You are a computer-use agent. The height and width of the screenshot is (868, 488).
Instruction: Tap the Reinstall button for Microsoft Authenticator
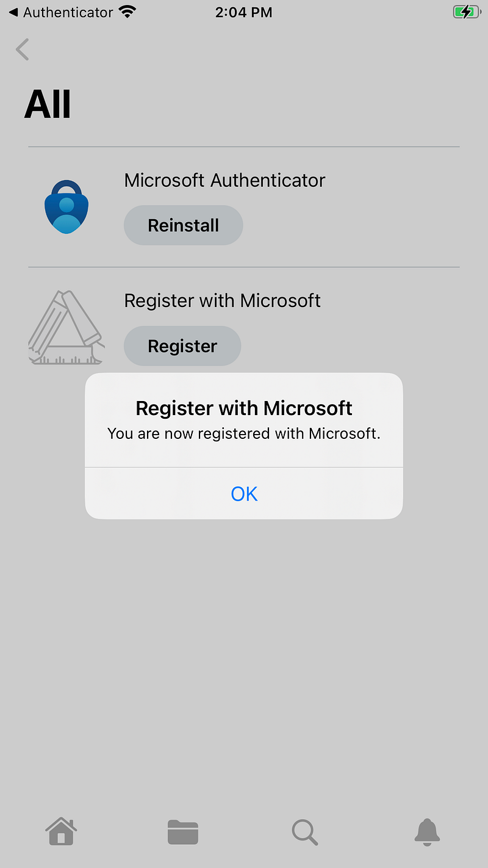click(x=183, y=225)
